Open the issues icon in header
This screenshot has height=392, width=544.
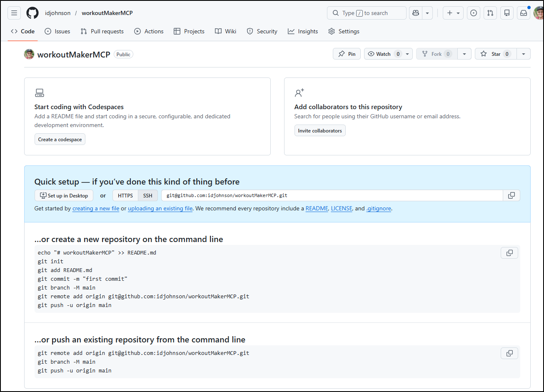click(474, 13)
